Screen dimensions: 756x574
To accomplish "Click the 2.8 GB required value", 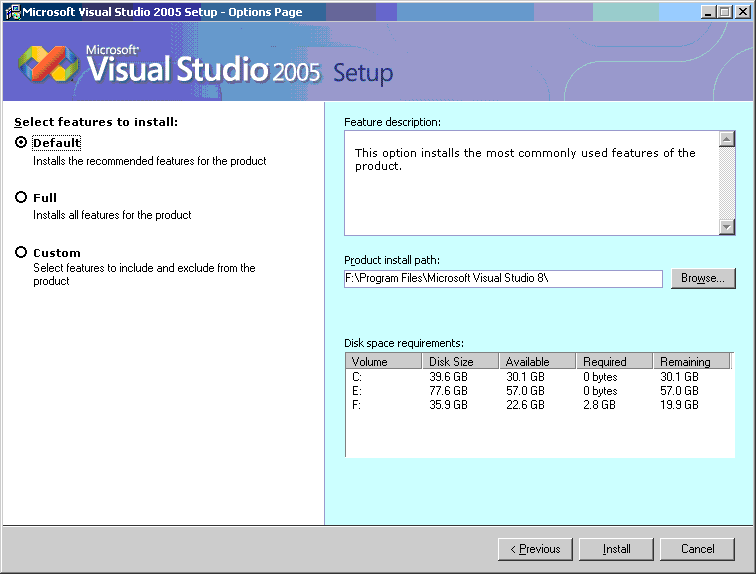I will (599, 404).
